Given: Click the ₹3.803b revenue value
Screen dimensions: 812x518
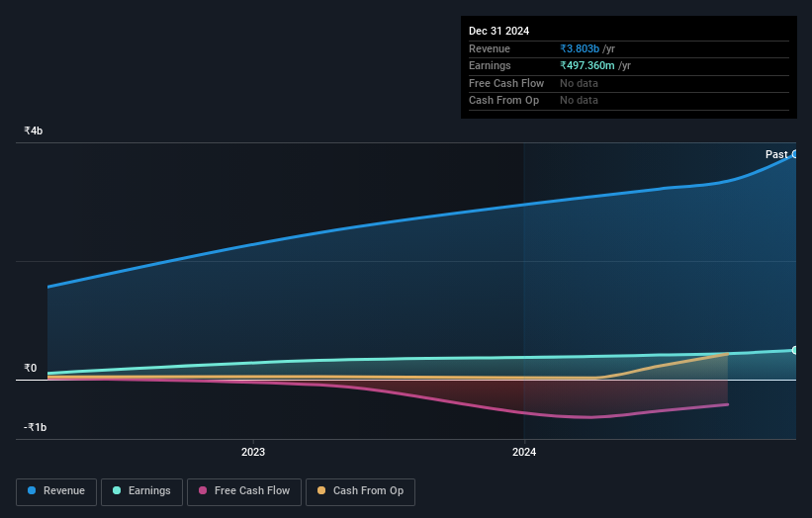Looking at the screenshot, I should 580,48.
